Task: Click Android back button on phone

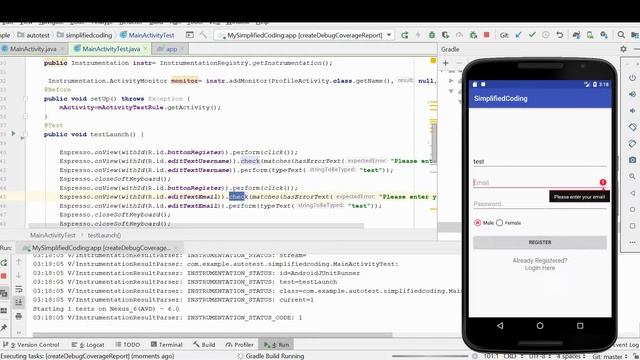Action: (x=500, y=326)
